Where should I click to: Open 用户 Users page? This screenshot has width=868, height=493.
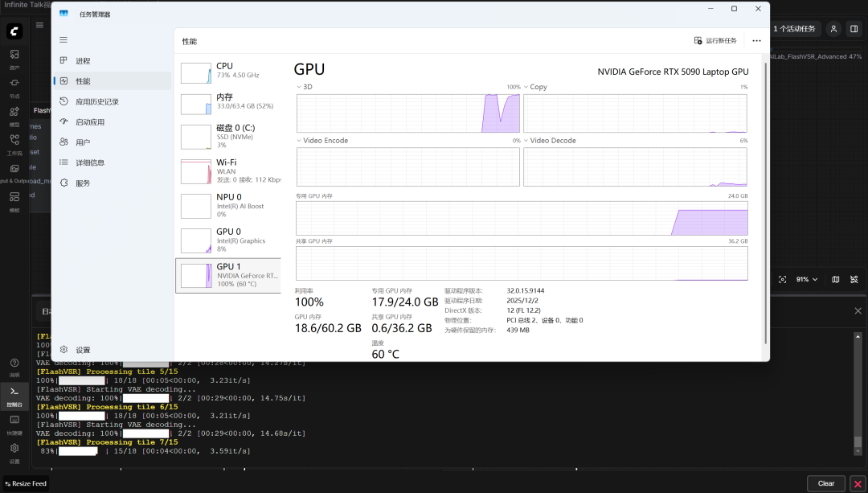pyautogui.click(x=113, y=142)
